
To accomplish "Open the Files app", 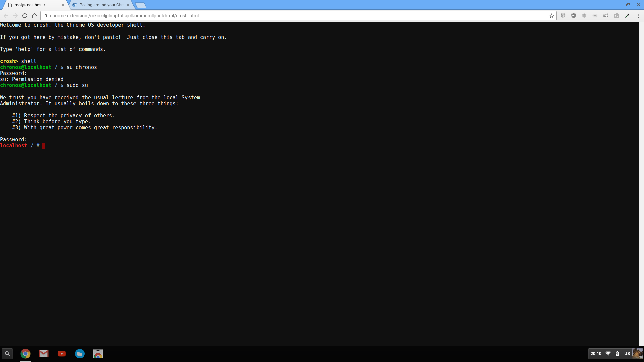I will click(80, 354).
